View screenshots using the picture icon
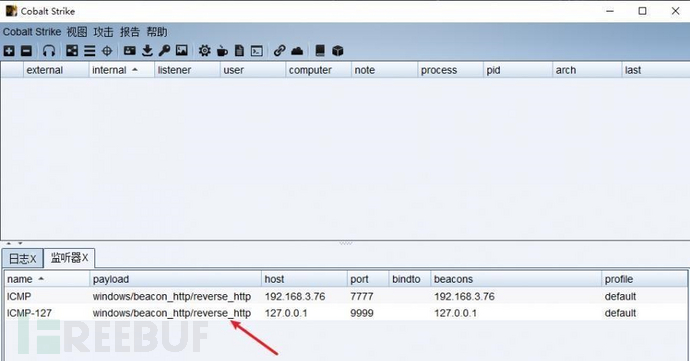 (x=182, y=51)
